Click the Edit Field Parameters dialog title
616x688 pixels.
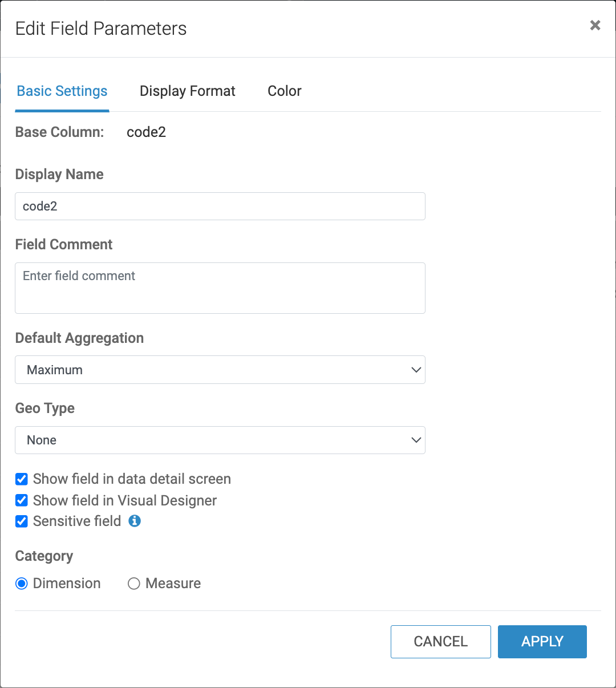tap(101, 29)
